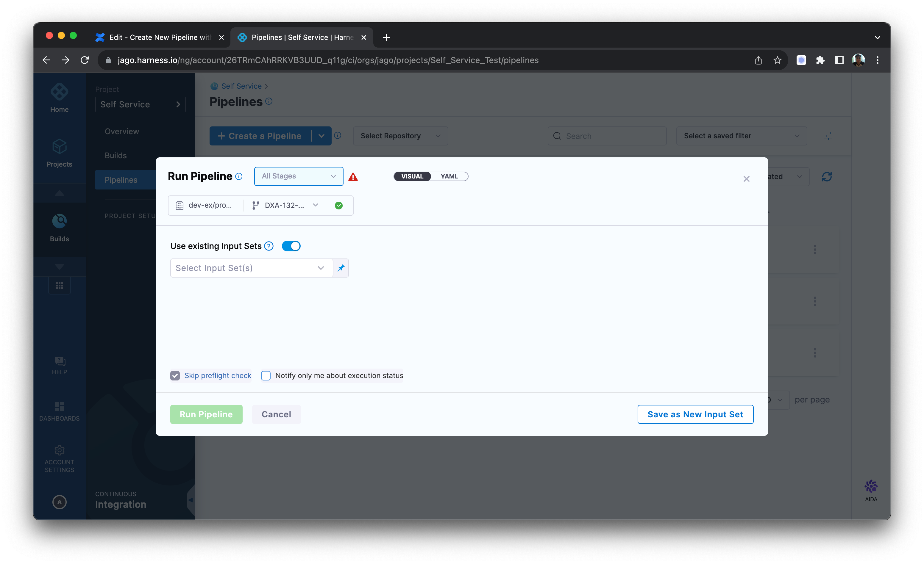Click the Run Pipeline info icon
The height and width of the screenshot is (564, 924).
(x=239, y=176)
